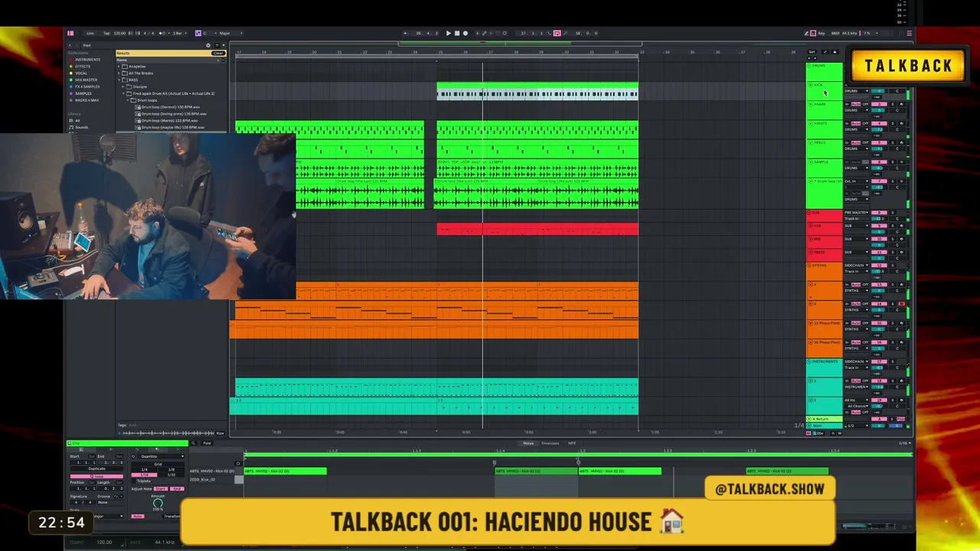This screenshot has width=980, height=551.
Task: Click the arrangement Record button
Action: [x=465, y=33]
